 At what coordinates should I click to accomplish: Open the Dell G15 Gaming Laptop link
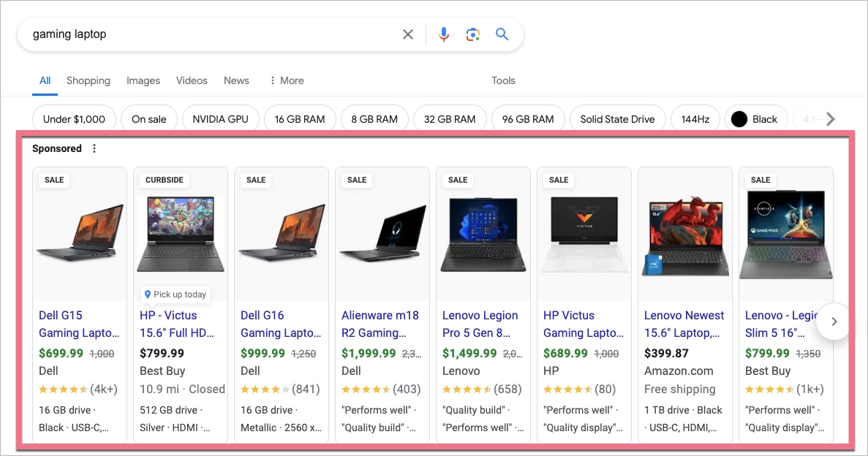(78, 324)
